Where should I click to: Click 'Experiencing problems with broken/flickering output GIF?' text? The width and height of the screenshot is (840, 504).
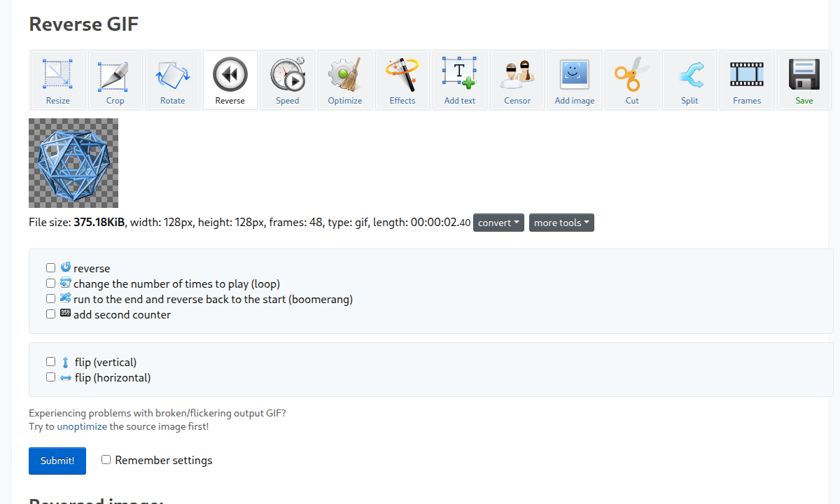pos(157,413)
